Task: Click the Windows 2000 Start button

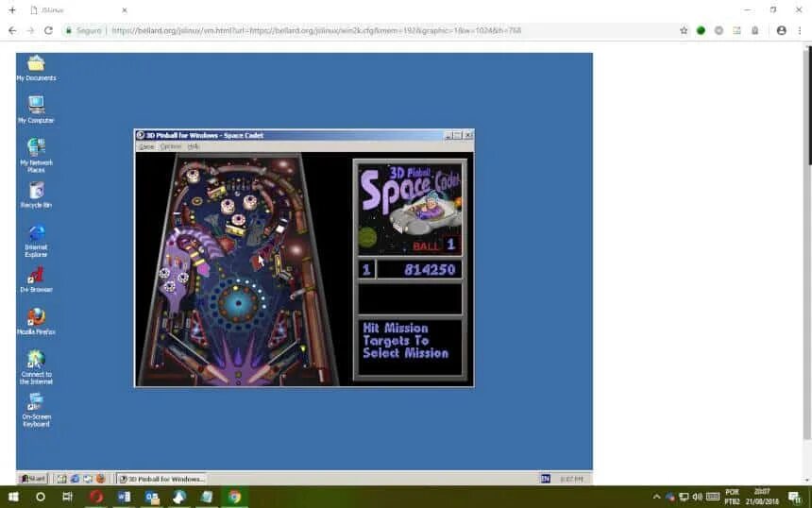Action: pyautogui.click(x=33, y=479)
